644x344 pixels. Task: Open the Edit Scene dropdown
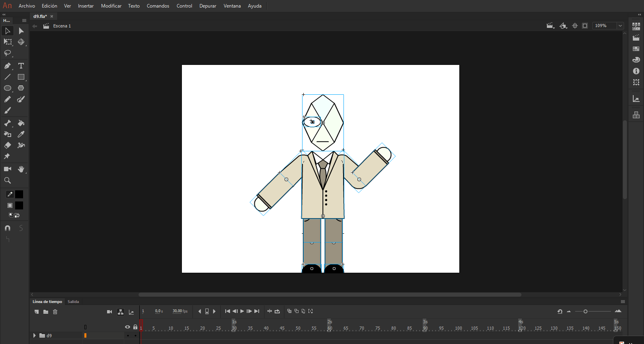click(x=550, y=26)
